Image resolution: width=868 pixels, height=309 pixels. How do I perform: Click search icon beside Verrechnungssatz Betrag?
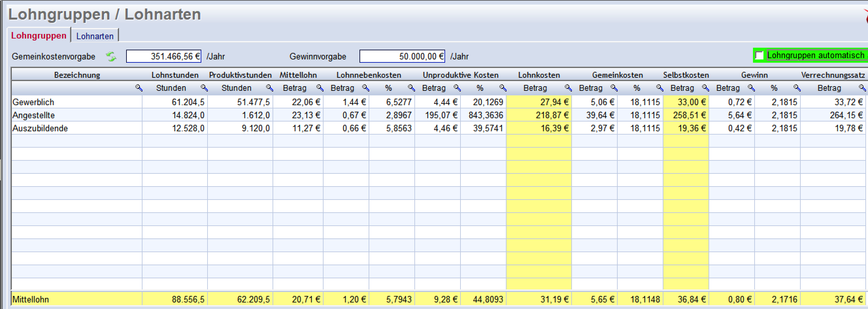click(861, 88)
